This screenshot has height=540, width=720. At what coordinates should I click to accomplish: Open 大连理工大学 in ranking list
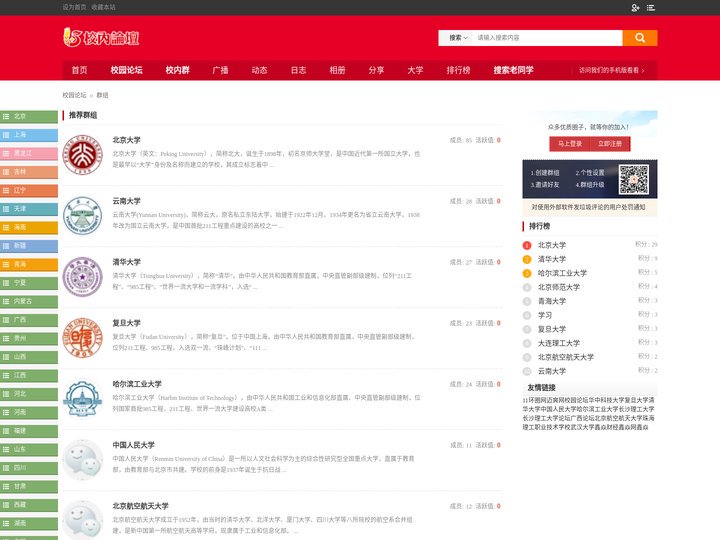coord(559,343)
